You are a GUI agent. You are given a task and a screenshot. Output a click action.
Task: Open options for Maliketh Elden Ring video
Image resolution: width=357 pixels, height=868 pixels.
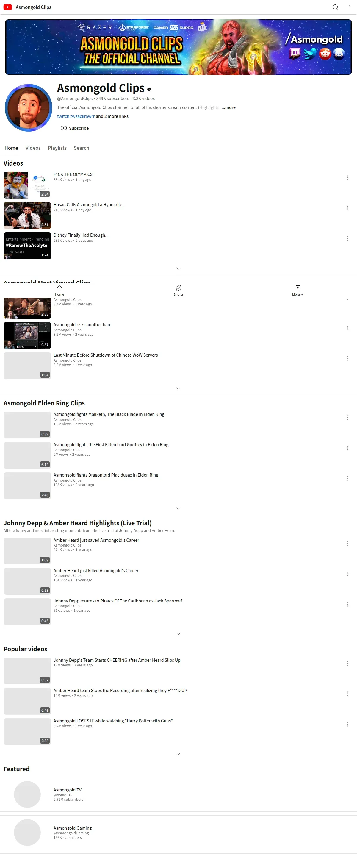347,418
